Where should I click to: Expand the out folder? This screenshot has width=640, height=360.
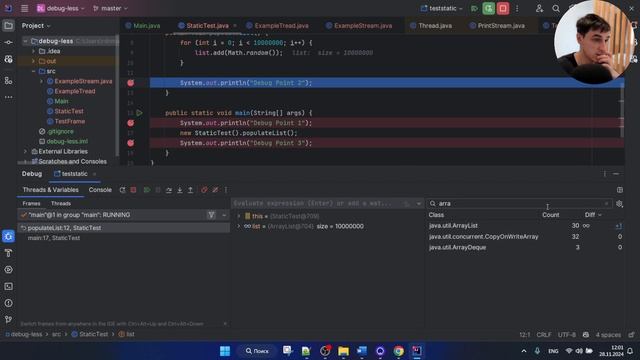coord(33,61)
